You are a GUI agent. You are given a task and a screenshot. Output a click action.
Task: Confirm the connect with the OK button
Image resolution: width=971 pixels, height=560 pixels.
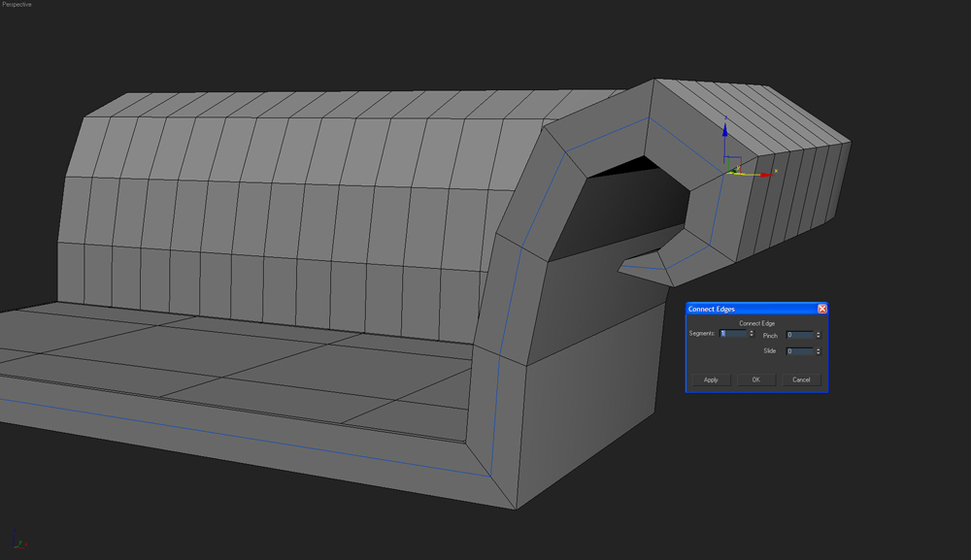[x=755, y=379]
